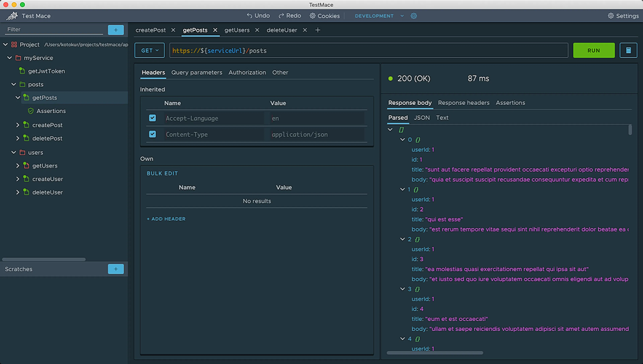Screen dimensions: 643x364
Task: Uncheck the Content-Type inherited header
Action: click(152, 134)
